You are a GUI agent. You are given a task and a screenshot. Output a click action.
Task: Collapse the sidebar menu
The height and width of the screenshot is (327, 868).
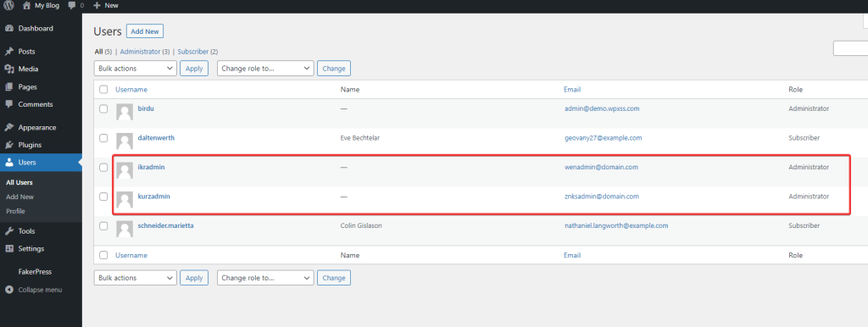34,290
